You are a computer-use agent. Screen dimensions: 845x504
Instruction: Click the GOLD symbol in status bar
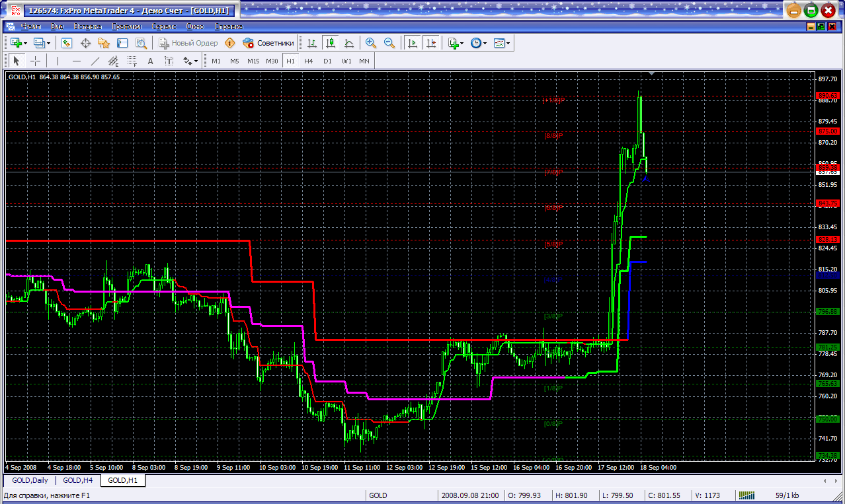pyautogui.click(x=378, y=495)
